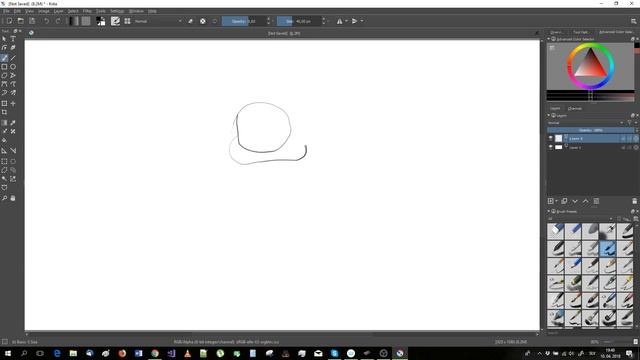The image size is (640, 360).
Task: Delete the selected layer with trash icon
Action: coord(634,201)
